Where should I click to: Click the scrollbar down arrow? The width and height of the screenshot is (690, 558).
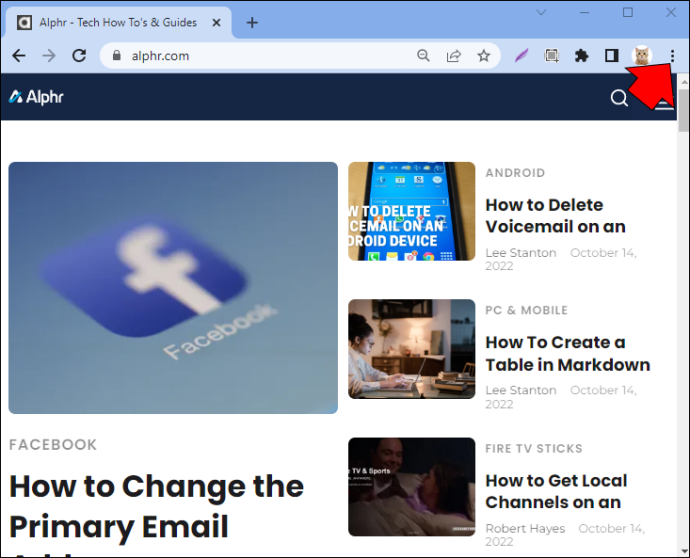(x=684, y=551)
